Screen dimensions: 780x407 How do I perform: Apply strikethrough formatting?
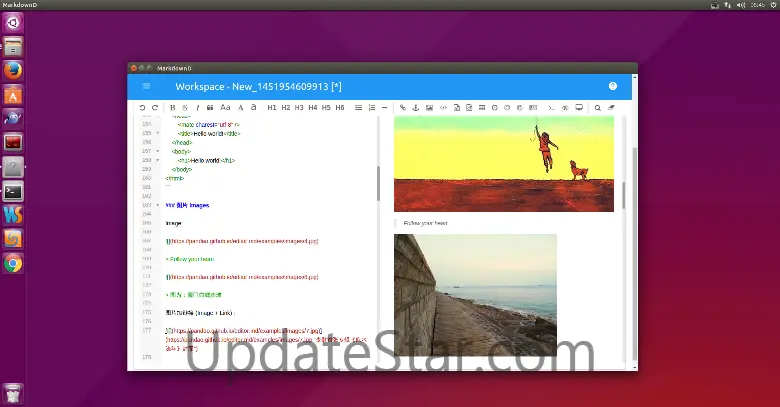pyautogui.click(x=185, y=107)
